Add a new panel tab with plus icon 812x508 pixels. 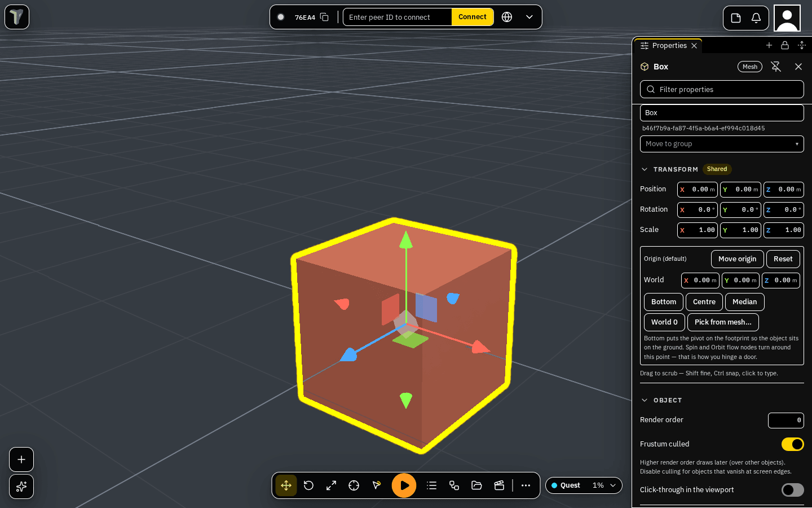[769, 45]
